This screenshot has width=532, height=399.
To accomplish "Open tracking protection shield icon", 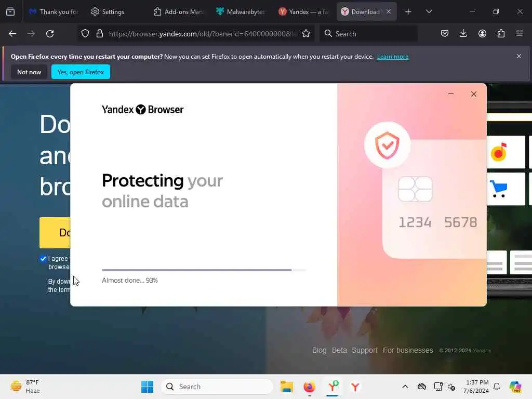I will click(85, 34).
